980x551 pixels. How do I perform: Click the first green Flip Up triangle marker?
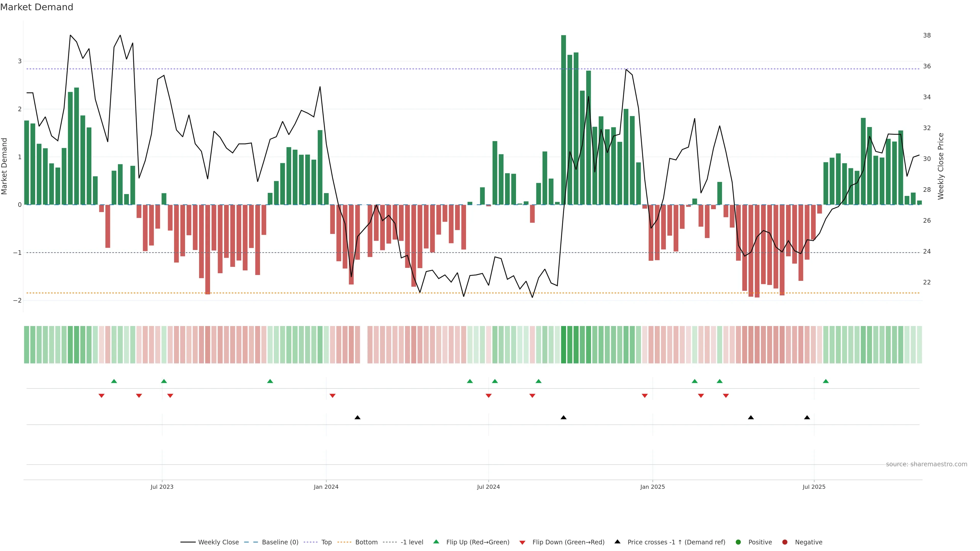pyautogui.click(x=114, y=381)
